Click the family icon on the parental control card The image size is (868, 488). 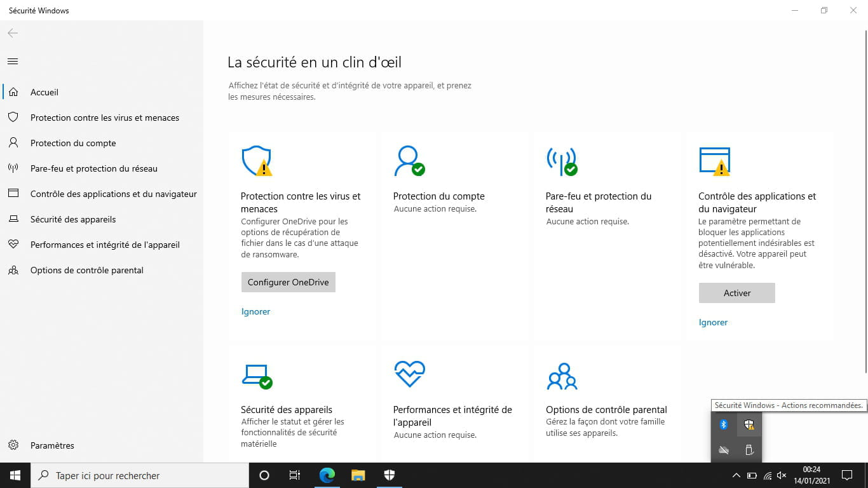click(x=562, y=376)
